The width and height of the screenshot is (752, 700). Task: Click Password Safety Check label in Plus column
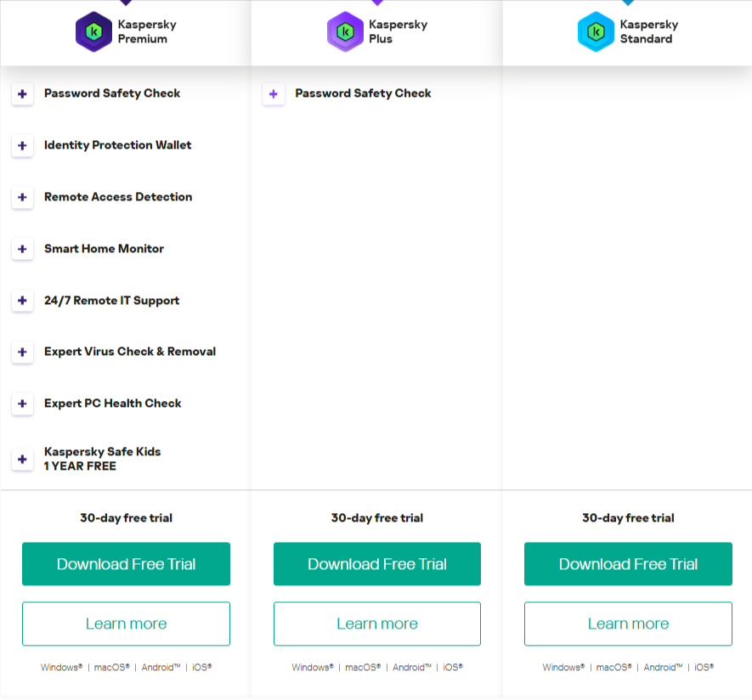[x=363, y=93]
